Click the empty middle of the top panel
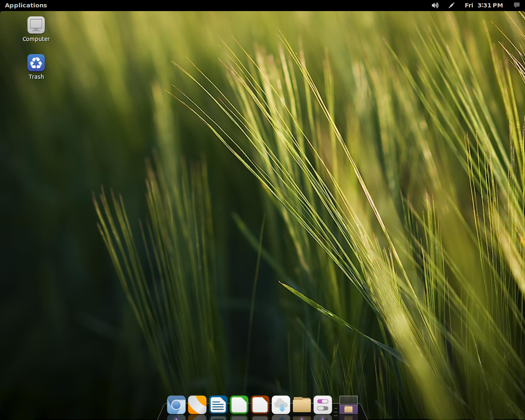Viewport: 525px width, 420px height. pos(246,5)
